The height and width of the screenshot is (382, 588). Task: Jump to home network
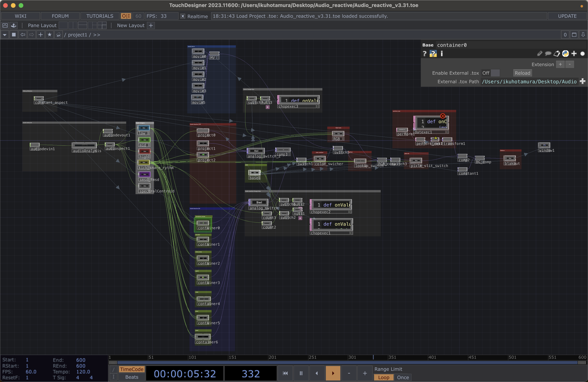click(x=58, y=35)
